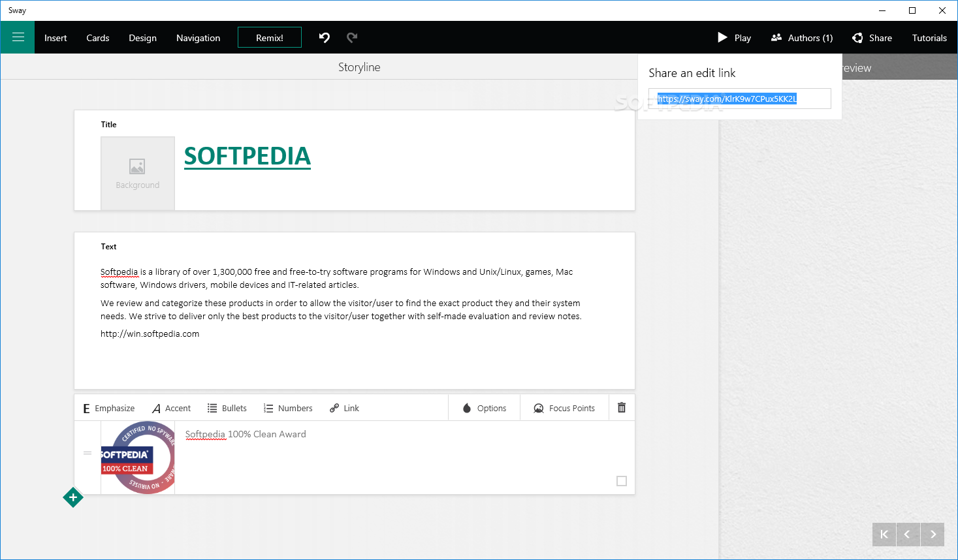This screenshot has width=958, height=560.
Task: Tick the image card selection checkbox
Action: click(x=622, y=481)
